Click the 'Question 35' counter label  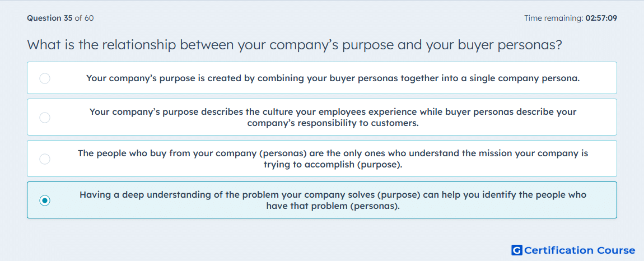50,18
